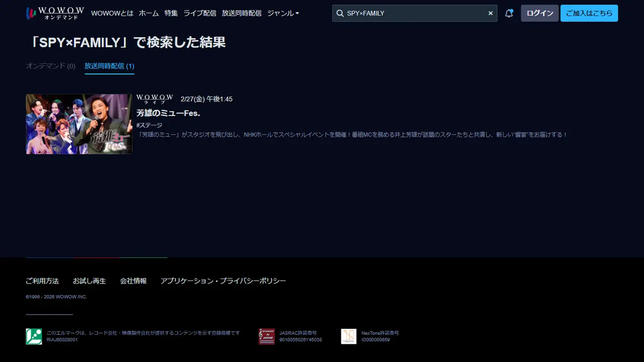Go to the ホーム page

coord(148,13)
